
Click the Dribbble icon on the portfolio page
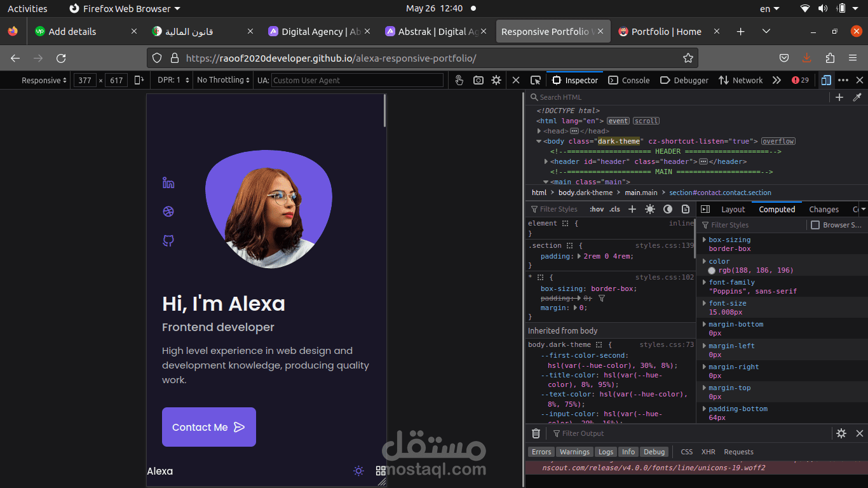pyautogui.click(x=168, y=212)
